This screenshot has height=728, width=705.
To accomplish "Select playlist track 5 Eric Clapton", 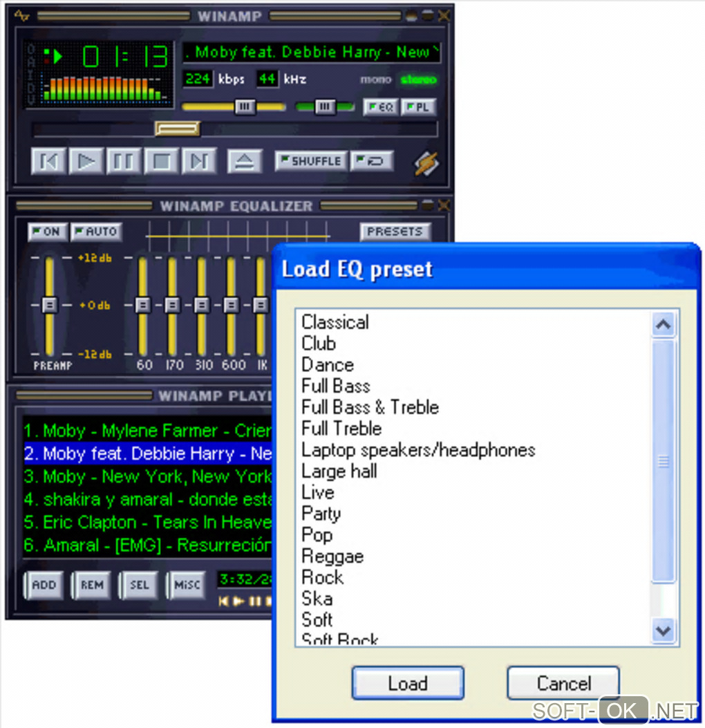I will [148, 523].
